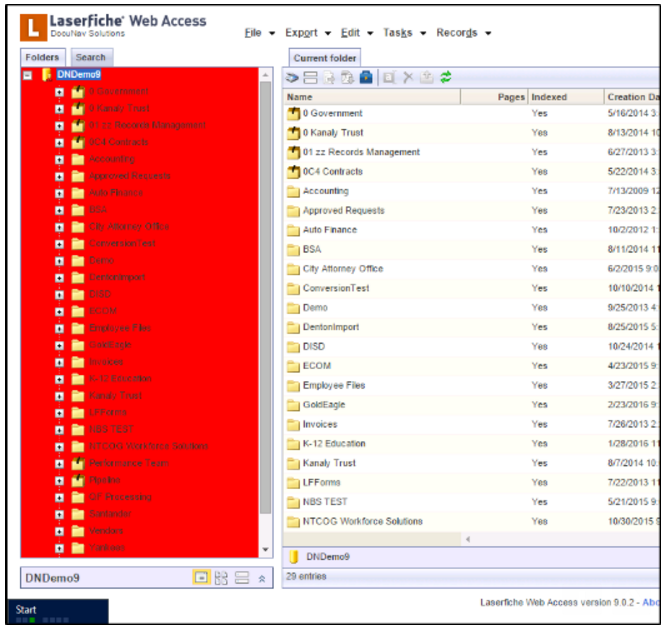Screen dimensions: 668x630
Task: Open the 01 zz Records Management entry
Action: (x=361, y=152)
